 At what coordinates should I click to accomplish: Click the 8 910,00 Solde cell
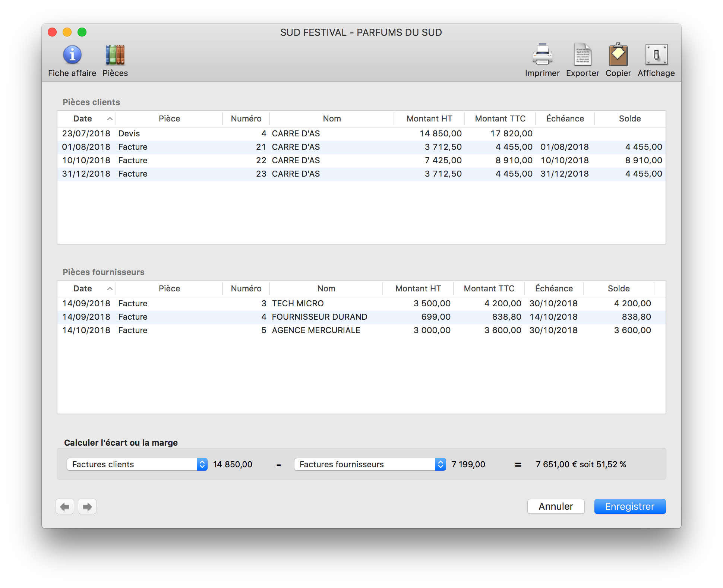pyautogui.click(x=644, y=161)
